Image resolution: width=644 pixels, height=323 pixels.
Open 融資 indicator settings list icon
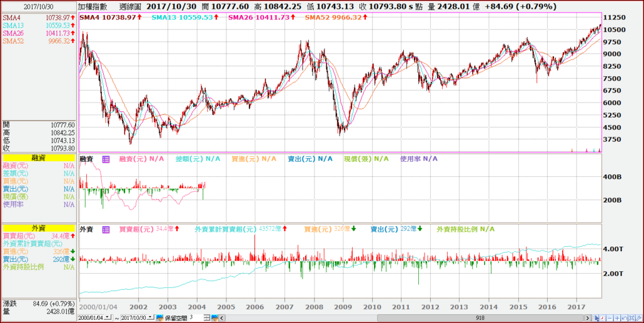click(106, 159)
